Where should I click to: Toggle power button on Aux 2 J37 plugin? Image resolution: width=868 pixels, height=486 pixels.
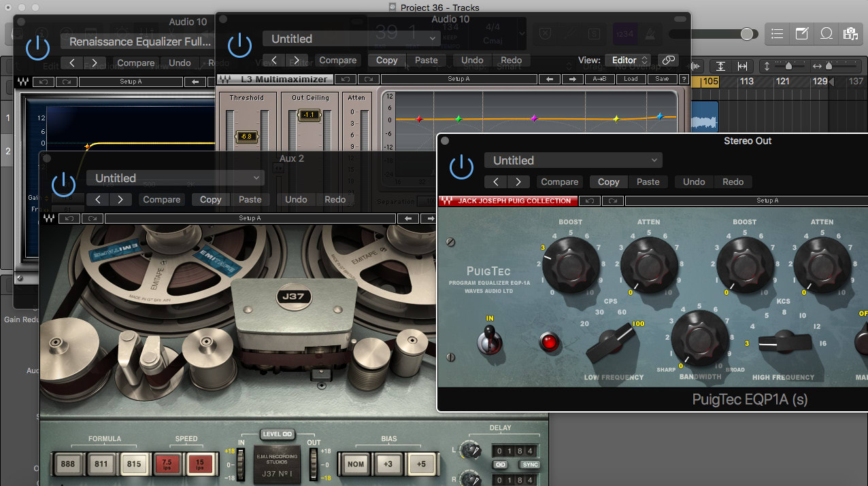[63, 185]
